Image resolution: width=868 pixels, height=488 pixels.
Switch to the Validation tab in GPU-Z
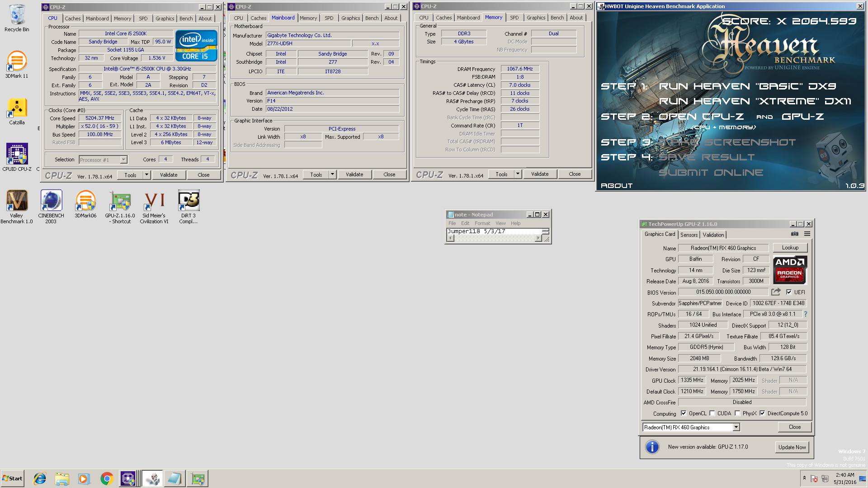click(713, 235)
